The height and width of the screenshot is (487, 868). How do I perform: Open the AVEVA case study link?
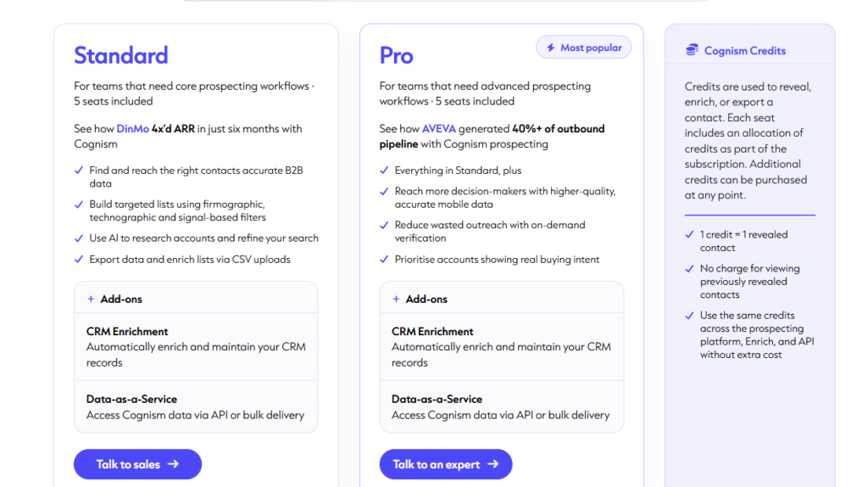coord(439,128)
